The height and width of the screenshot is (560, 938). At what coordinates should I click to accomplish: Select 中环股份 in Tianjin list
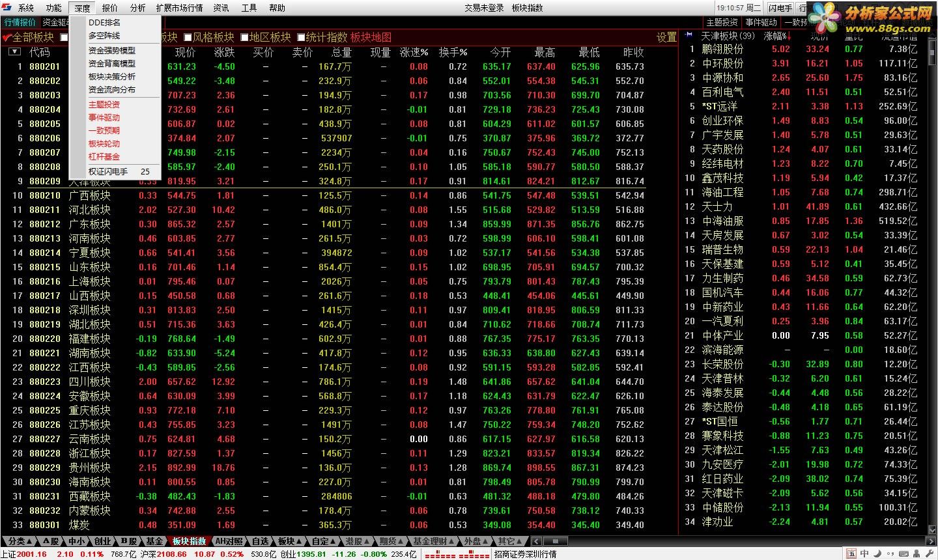click(x=722, y=63)
